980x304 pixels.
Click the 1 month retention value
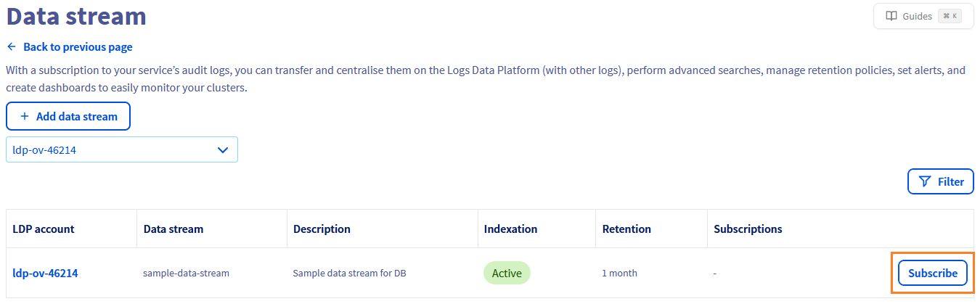[619, 274]
